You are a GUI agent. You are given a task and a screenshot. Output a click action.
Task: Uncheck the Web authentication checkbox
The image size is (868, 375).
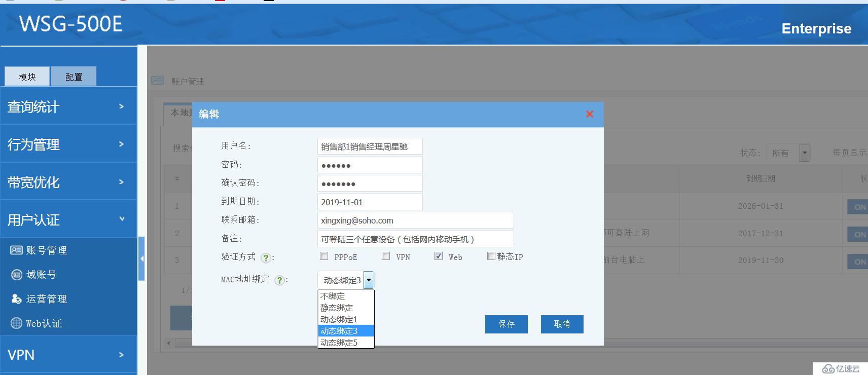[439, 256]
